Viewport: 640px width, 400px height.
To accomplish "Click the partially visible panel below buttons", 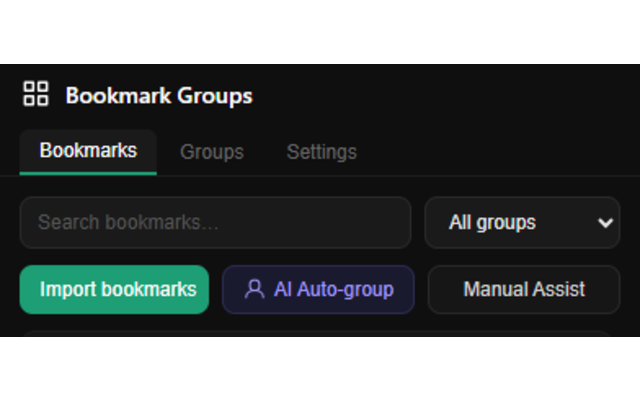I will 318,333.
